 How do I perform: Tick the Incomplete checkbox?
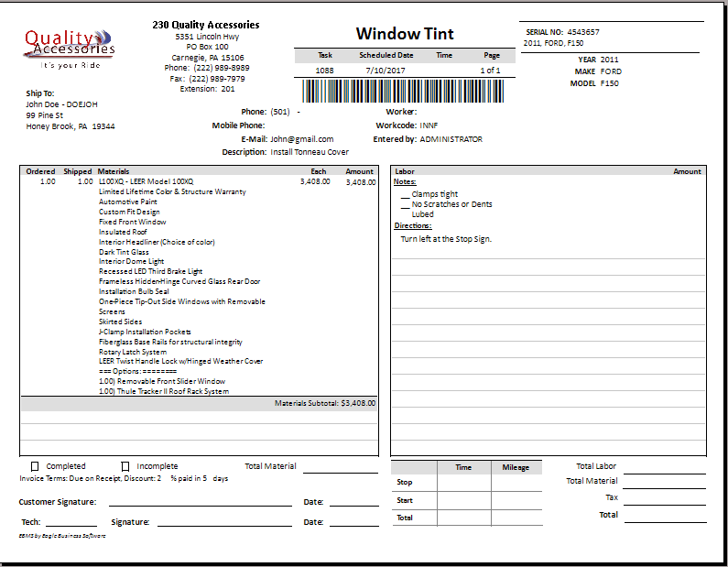(125, 466)
